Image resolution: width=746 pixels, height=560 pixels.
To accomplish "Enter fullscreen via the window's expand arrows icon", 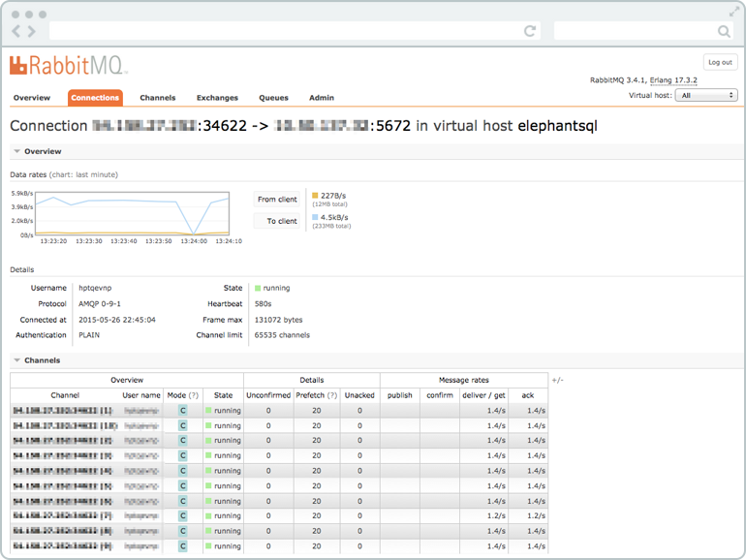I will pos(734,12).
